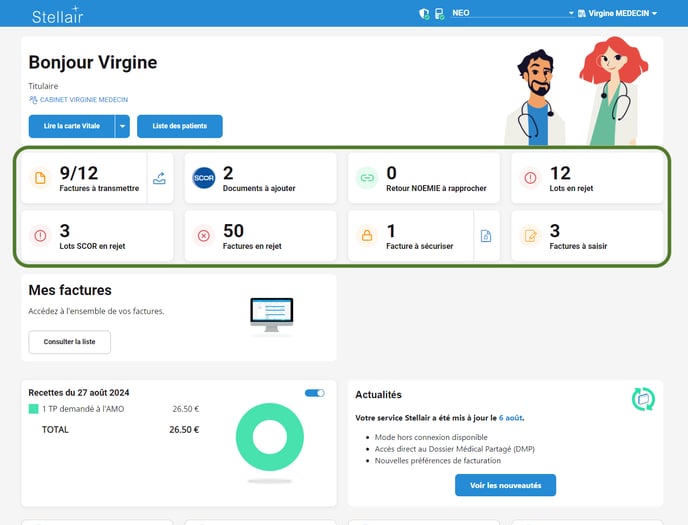Click the Lire la carte Vitale button
Image resolution: width=688 pixels, height=525 pixels.
click(x=72, y=126)
